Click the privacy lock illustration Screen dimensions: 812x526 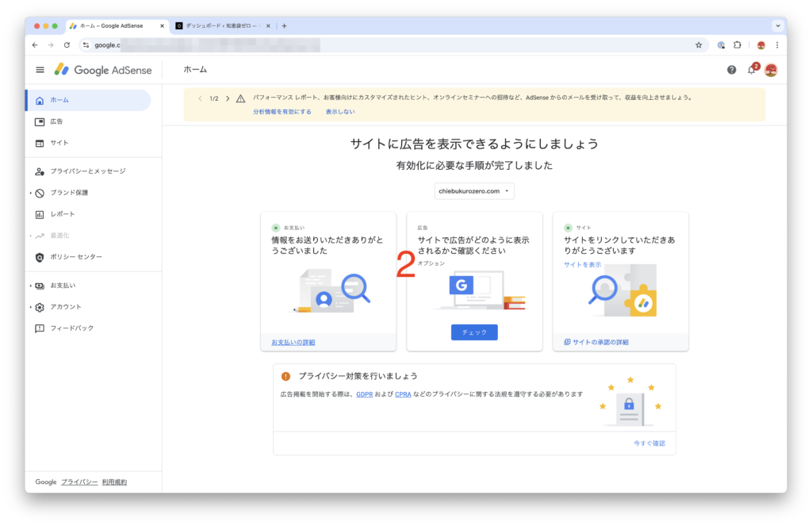(x=630, y=401)
